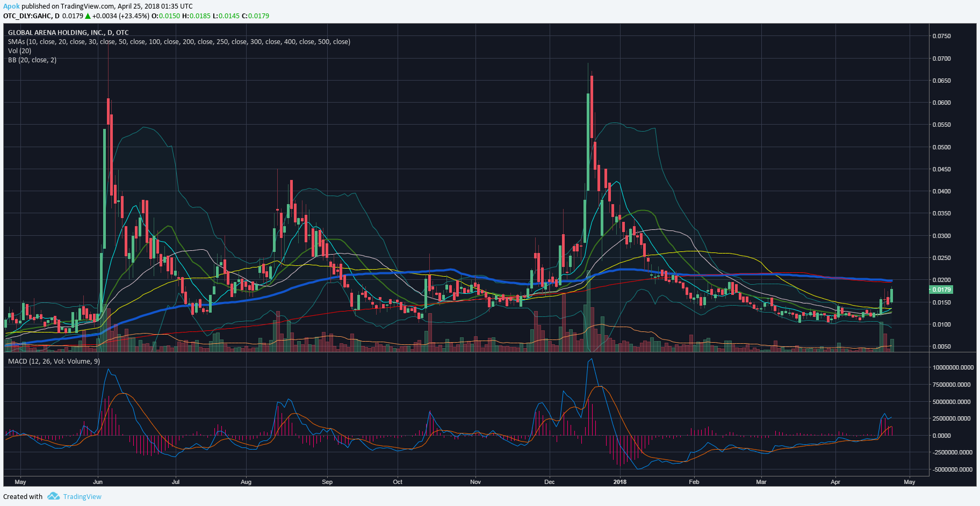Click the H:0.0185 high value

click(x=197, y=16)
